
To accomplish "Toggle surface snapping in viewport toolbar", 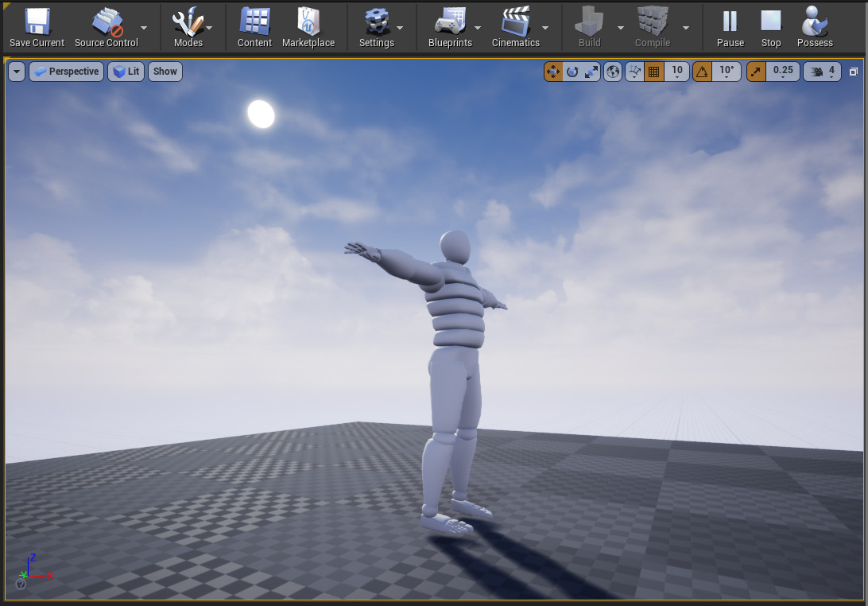I will [x=634, y=72].
